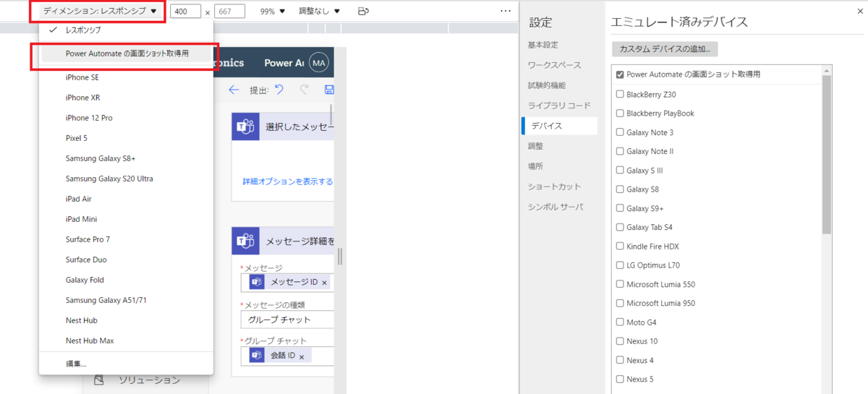The image size is (868, 394).
Task: Select Samsung Galaxy S20 Ultra menu item
Action: tap(126, 179)
